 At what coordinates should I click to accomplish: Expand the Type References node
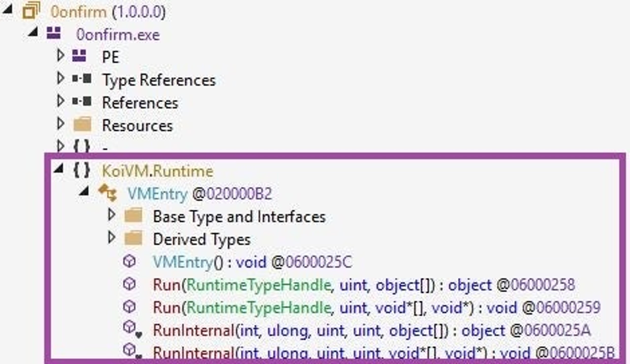(x=60, y=78)
